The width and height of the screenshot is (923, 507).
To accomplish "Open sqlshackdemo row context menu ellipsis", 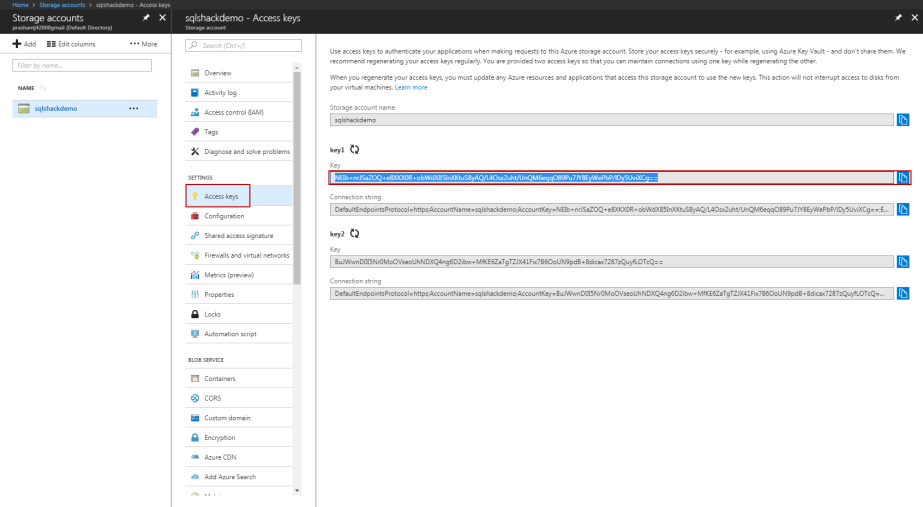I will tap(134, 108).
